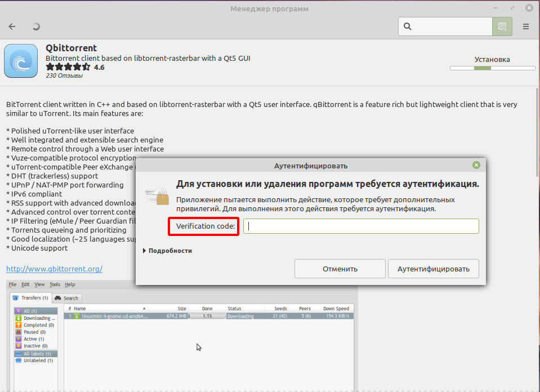Image resolution: width=540 pixels, height=392 pixels.
Task: Expand the Подробности details section
Action: coord(167,251)
